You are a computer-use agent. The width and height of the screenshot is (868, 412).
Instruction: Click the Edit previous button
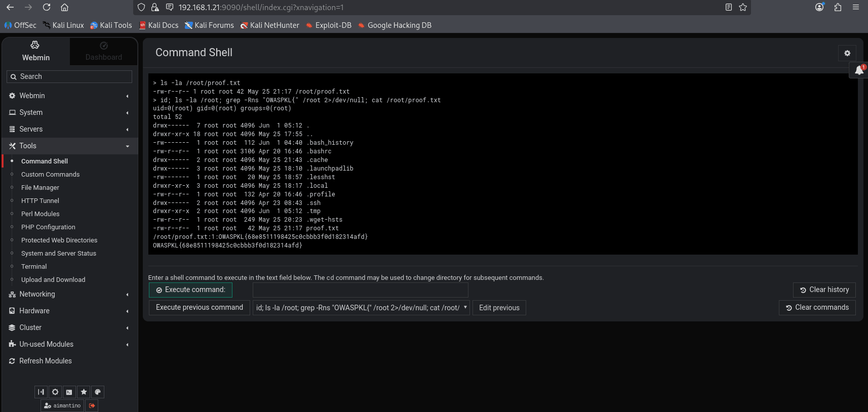click(499, 308)
